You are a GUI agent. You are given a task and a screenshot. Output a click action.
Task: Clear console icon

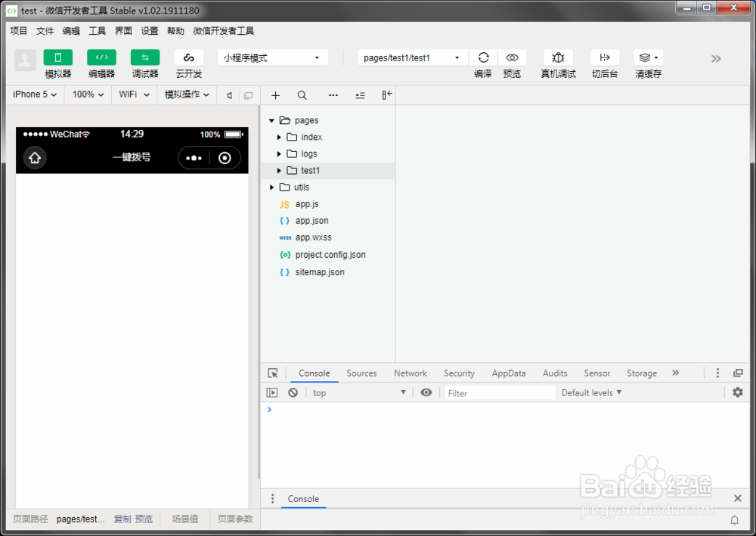pyautogui.click(x=293, y=393)
